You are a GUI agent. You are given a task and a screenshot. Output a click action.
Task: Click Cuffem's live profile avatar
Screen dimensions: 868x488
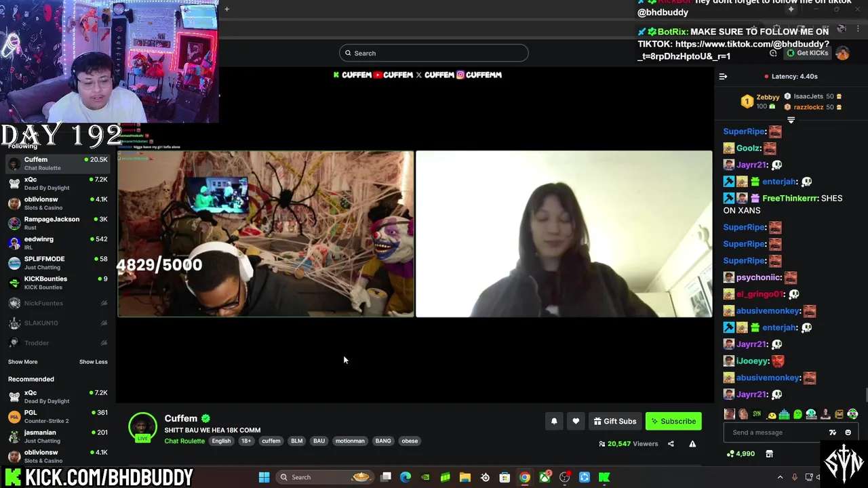(142, 427)
